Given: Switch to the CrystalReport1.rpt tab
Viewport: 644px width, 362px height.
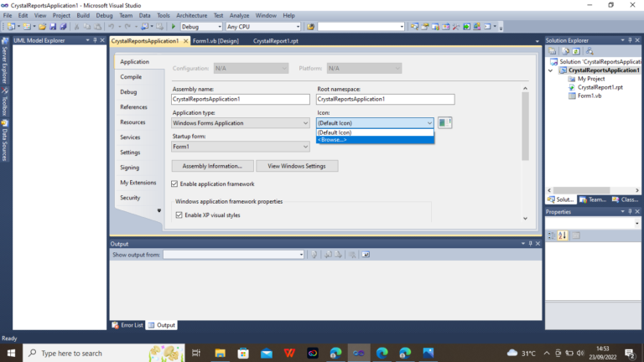Looking at the screenshot, I should point(276,41).
